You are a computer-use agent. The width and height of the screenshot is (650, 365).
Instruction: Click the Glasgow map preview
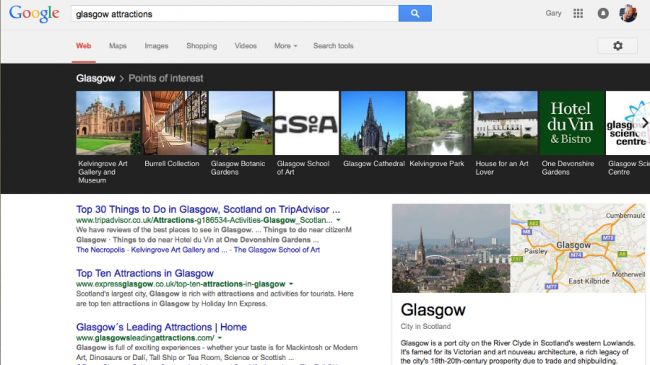coord(578,248)
